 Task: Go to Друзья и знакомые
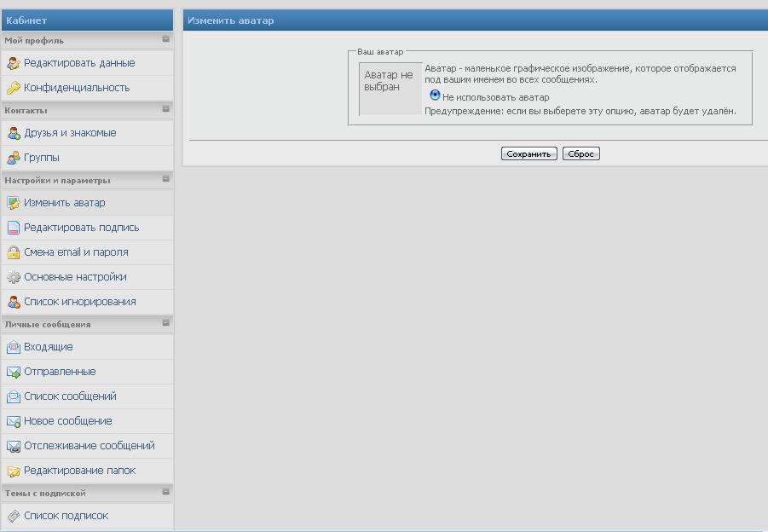tap(70, 133)
